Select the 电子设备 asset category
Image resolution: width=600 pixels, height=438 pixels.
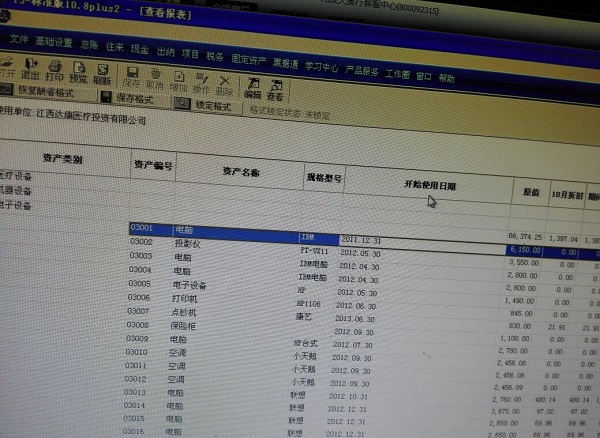[x=15, y=205]
